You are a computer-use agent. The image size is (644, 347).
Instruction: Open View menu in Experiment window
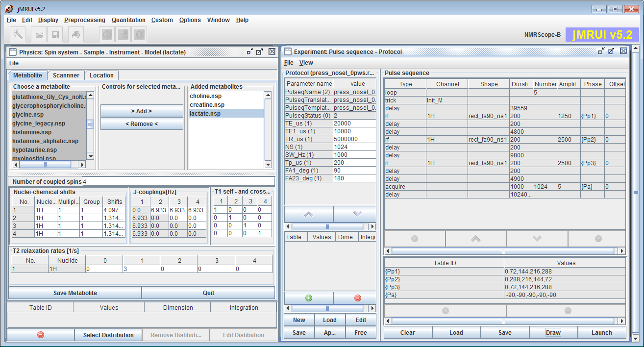pyautogui.click(x=306, y=63)
